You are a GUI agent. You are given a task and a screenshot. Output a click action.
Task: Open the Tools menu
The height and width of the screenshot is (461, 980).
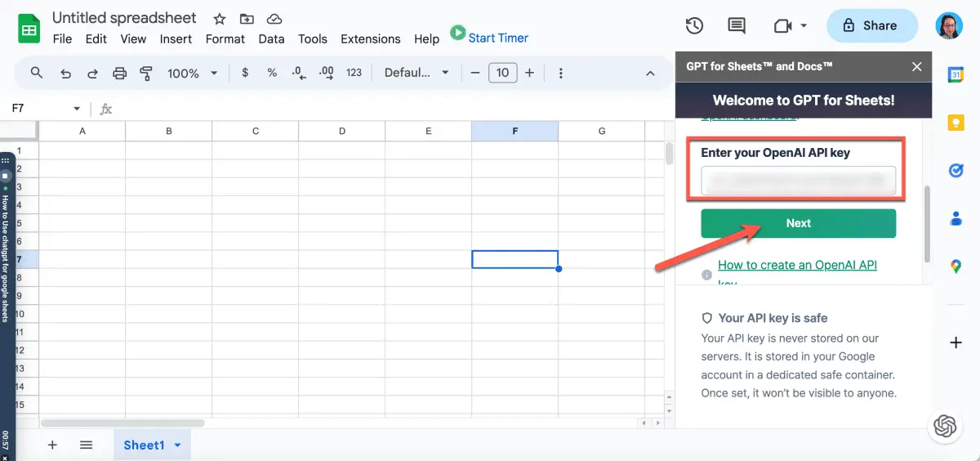pos(313,38)
